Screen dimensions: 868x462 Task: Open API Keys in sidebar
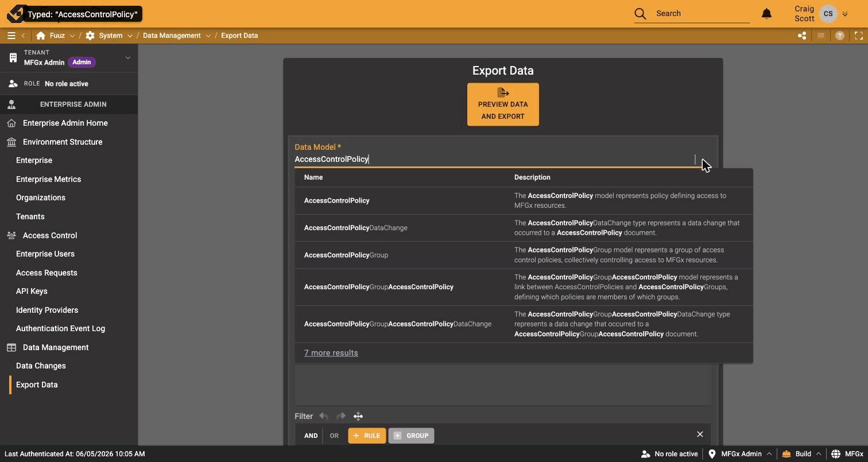[x=32, y=291]
